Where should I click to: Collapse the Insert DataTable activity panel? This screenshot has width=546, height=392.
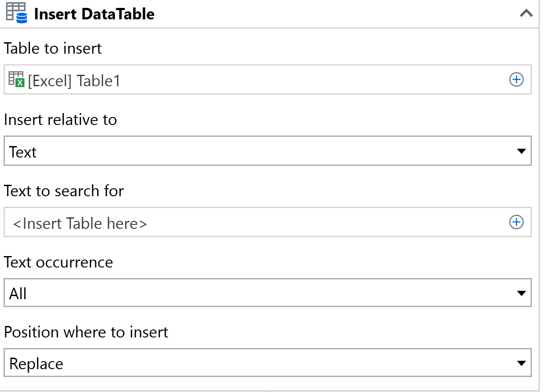[x=526, y=14]
